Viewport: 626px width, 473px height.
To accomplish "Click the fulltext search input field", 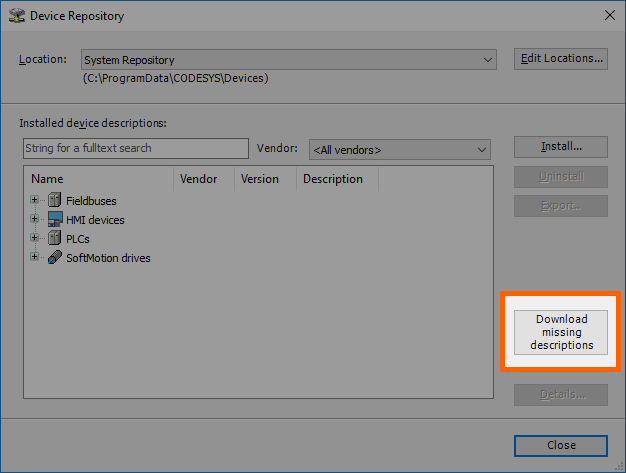I will (x=135, y=149).
